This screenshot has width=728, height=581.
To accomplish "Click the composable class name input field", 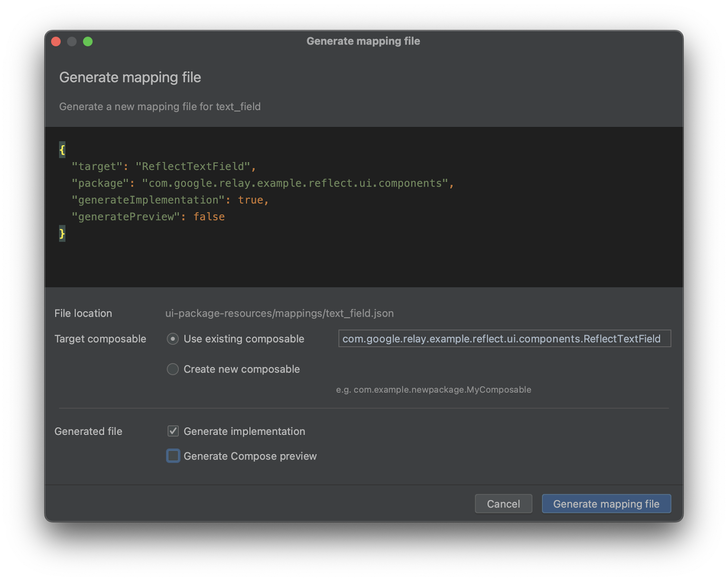I will pos(505,338).
